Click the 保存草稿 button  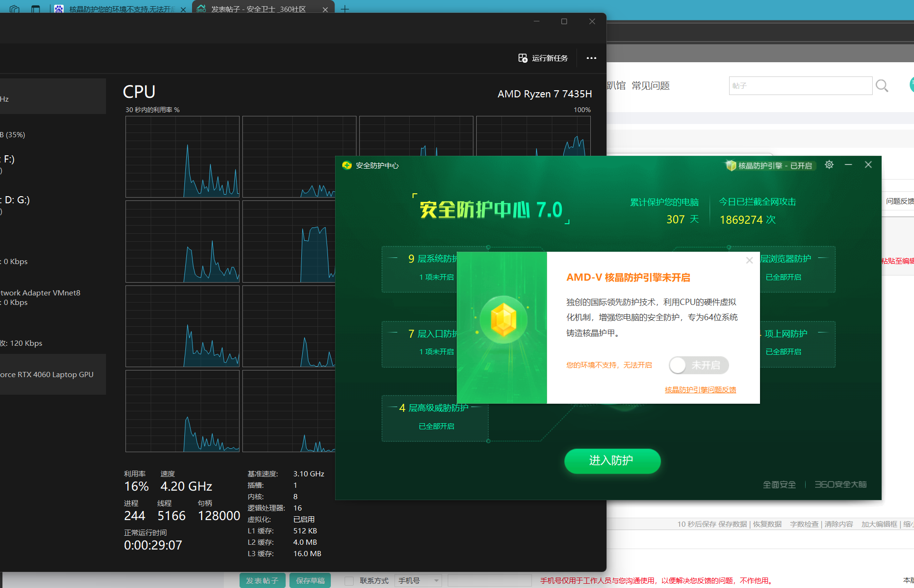pos(310,580)
